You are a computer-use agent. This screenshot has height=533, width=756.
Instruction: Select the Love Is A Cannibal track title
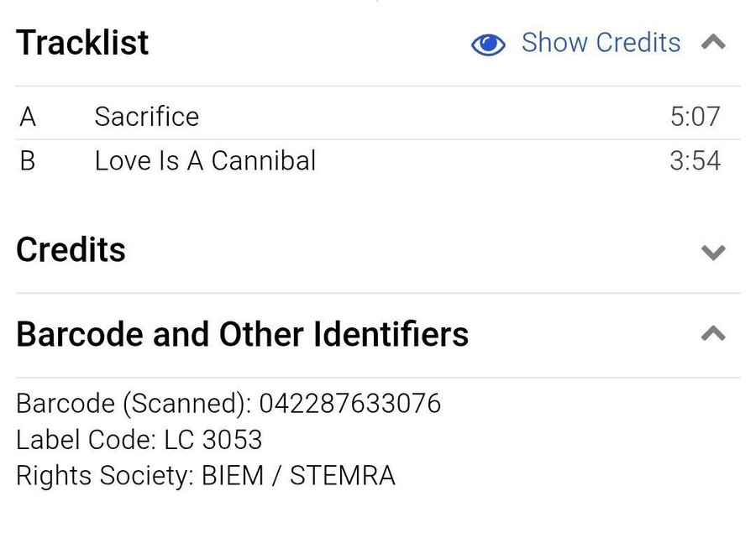(x=205, y=160)
